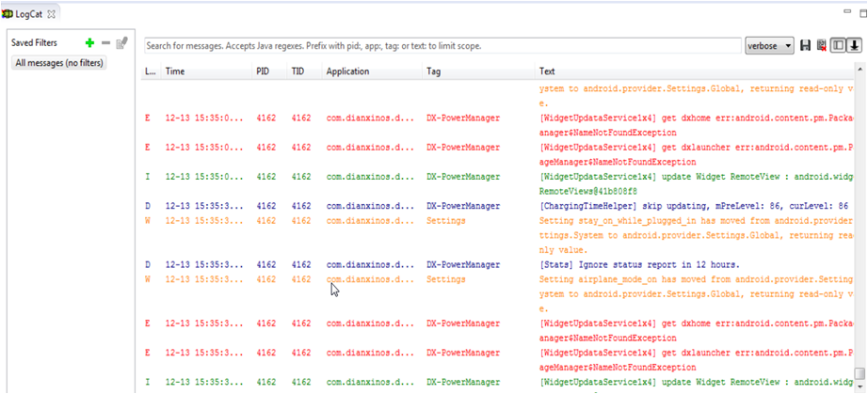Minimize the LogCat view panel
The width and height of the screenshot is (868, 394).
click(847, 11)
